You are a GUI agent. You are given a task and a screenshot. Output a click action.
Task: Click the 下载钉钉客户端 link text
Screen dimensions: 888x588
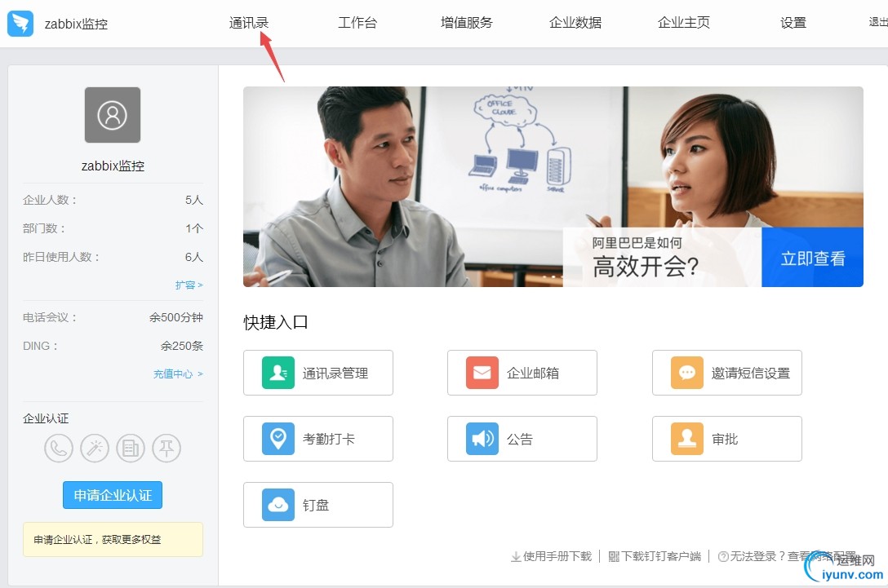(x=661, y=557)
